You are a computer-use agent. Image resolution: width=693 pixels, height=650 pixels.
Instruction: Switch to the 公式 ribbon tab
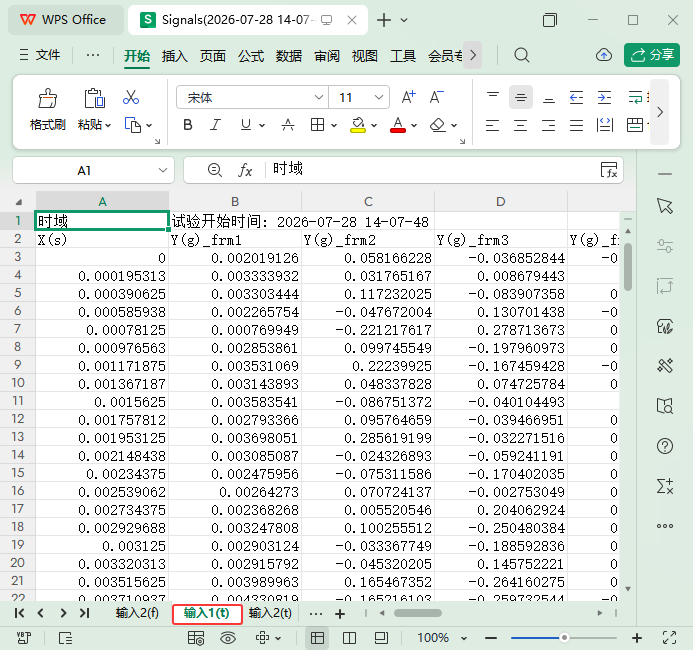[x=251, y=56]
